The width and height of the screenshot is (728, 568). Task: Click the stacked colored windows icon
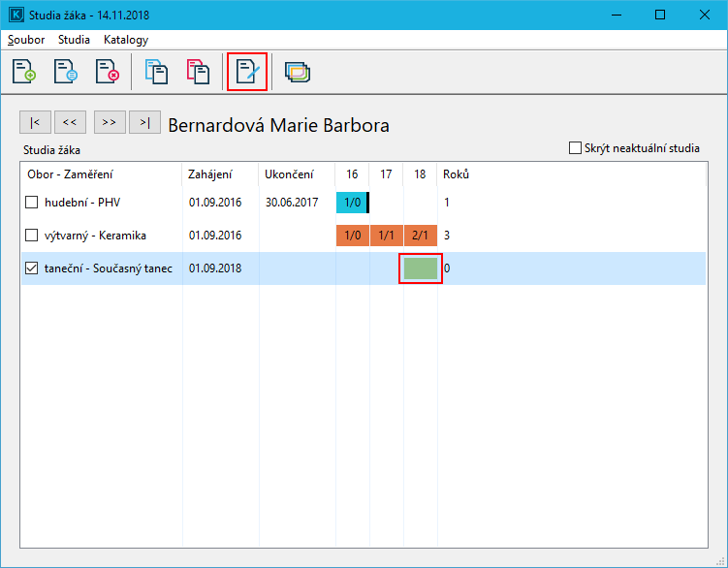[x=297, y=73]
